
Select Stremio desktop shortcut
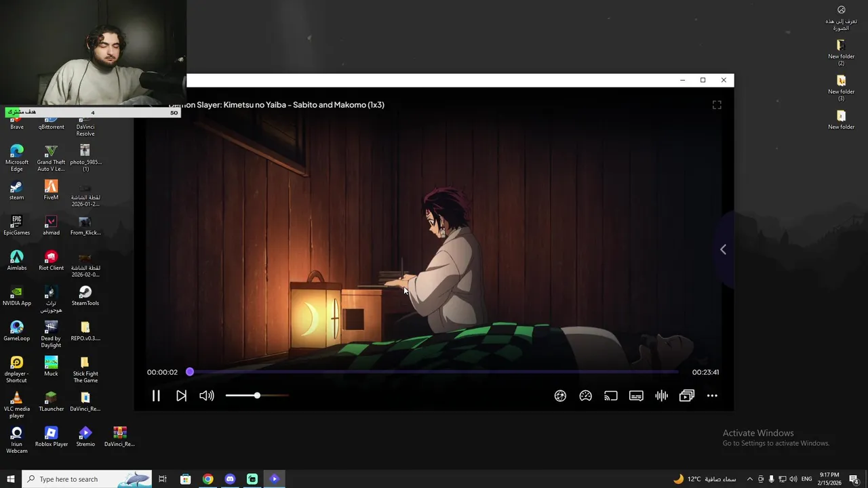point(85,436)
